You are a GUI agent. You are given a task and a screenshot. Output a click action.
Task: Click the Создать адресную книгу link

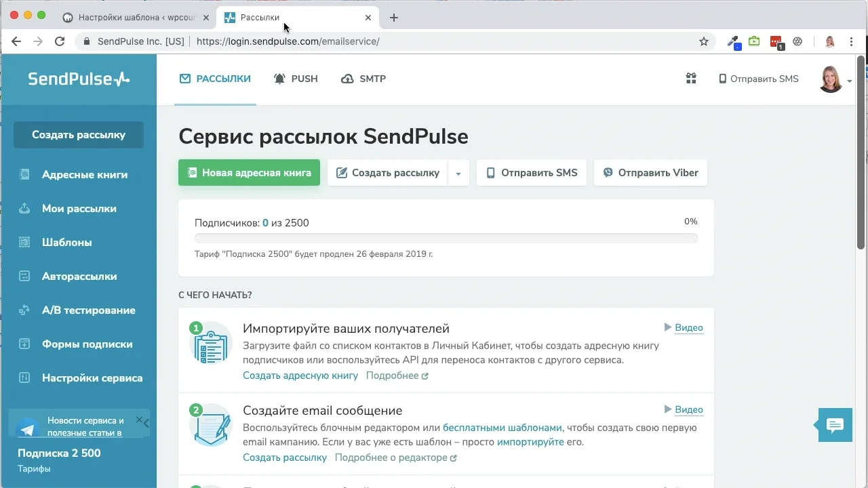point(300,375)
